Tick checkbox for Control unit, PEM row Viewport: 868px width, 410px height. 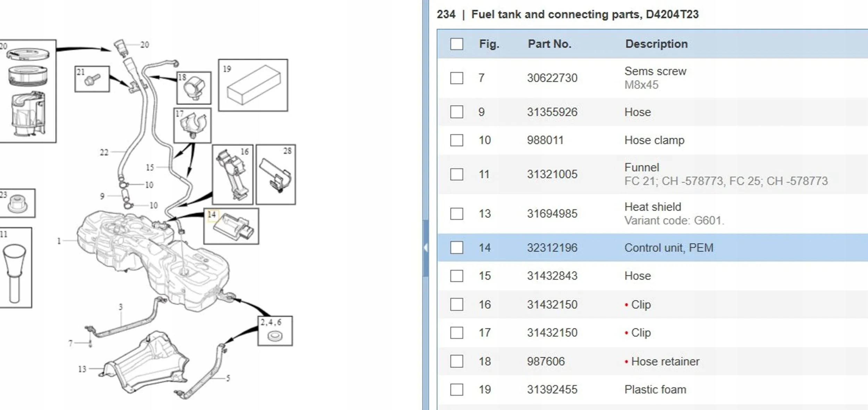click(457, 248)
